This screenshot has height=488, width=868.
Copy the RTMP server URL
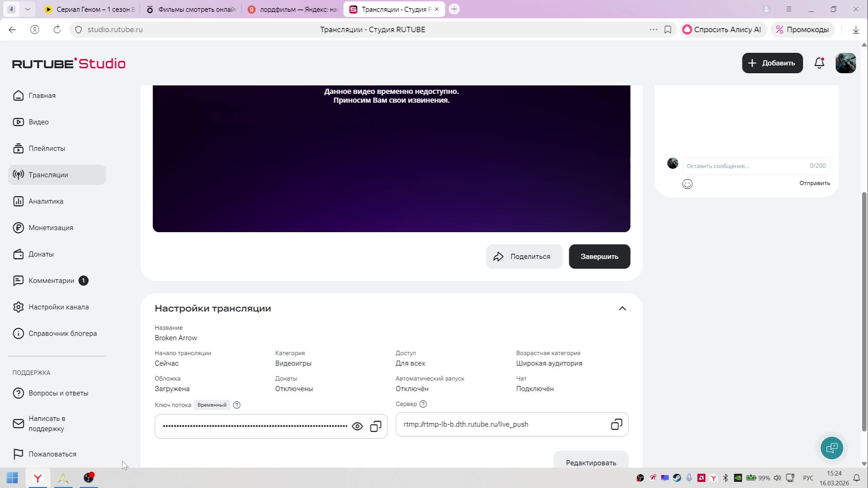(616, 424)
